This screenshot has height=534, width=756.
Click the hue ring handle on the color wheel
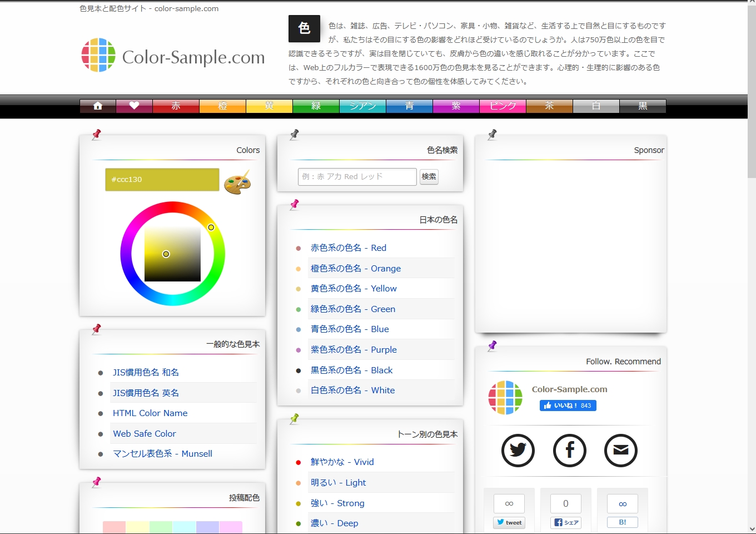(x=211, y=227)
